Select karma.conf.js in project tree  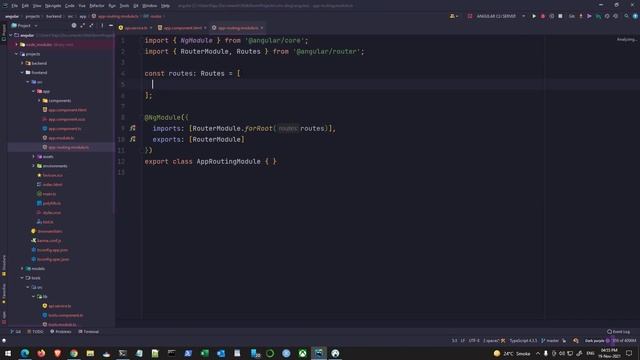(49, 241)
